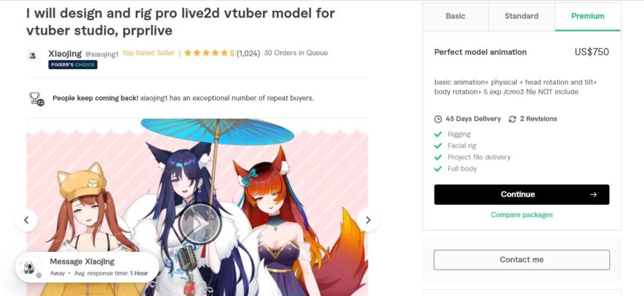Click the Fiverr's Choice badge
Image resolution: width=644 pixels, height=296 pixels.
(73, 64)
